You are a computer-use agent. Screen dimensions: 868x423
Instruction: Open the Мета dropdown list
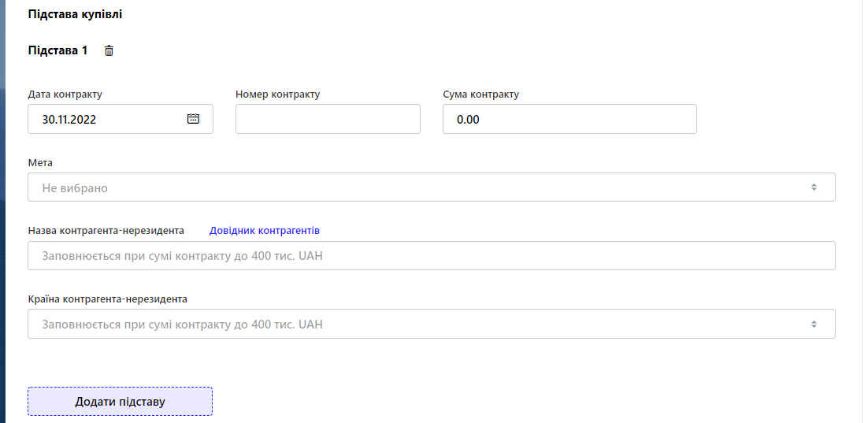click(431, 187)
